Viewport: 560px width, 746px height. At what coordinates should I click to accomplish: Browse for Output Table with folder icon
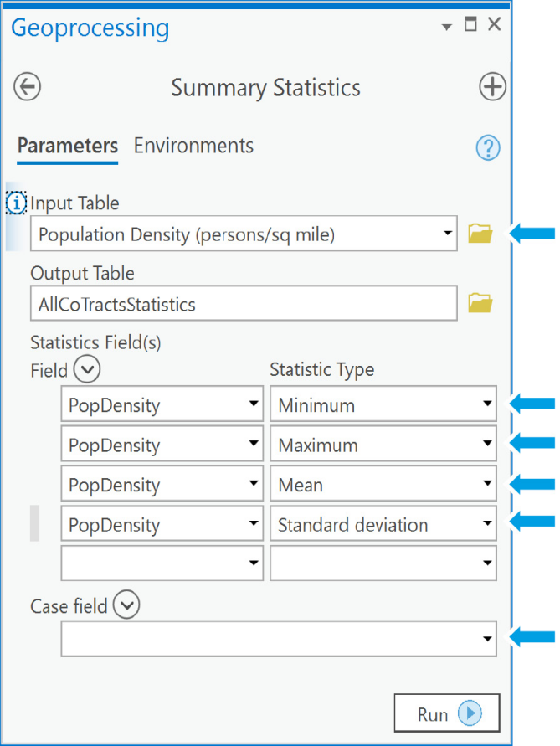click(x=480, y=303)
